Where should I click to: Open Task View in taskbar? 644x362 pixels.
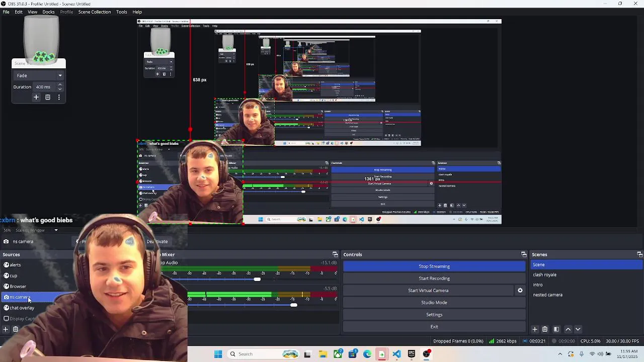(307, 354)
